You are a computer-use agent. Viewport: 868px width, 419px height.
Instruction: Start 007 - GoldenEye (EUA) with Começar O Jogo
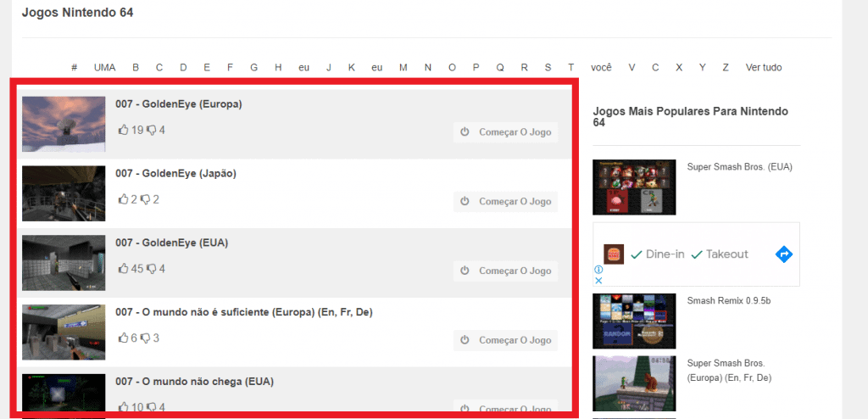tap(505, 271)
